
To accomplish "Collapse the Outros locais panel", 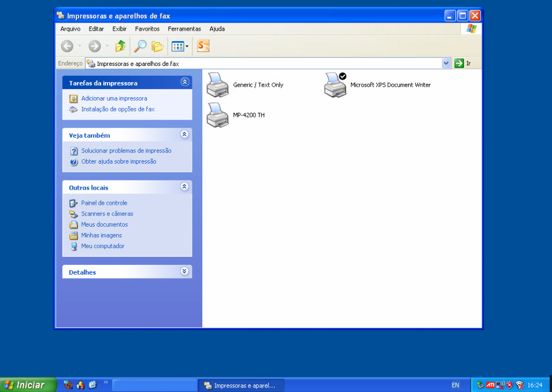I will coord(184,187).
